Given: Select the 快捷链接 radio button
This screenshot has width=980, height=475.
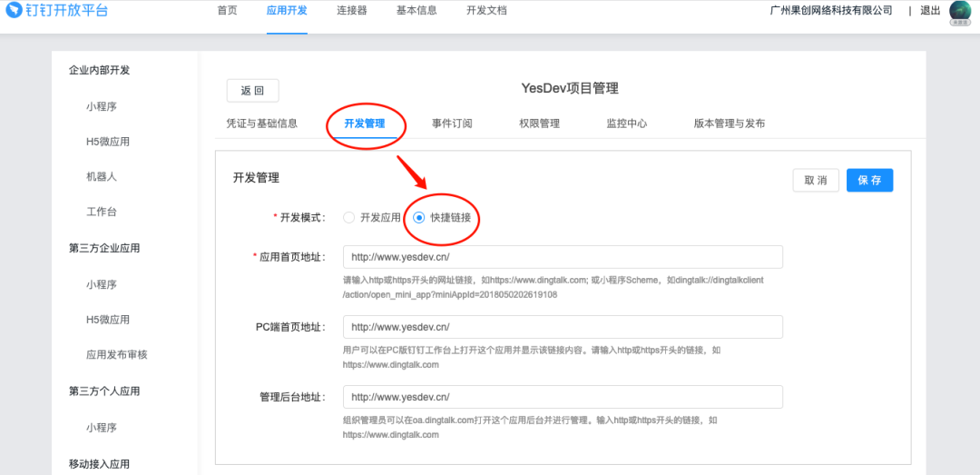Looking at the screenshot, I should 419,218.
